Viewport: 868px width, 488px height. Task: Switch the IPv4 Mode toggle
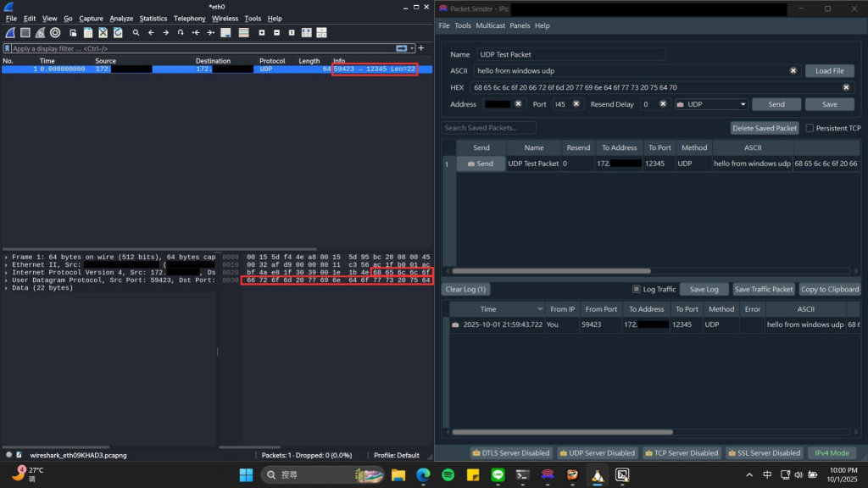pos(832,452)
